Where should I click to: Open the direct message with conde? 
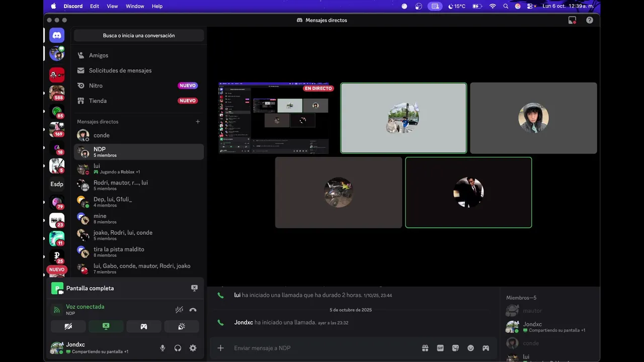pos(139,135)
